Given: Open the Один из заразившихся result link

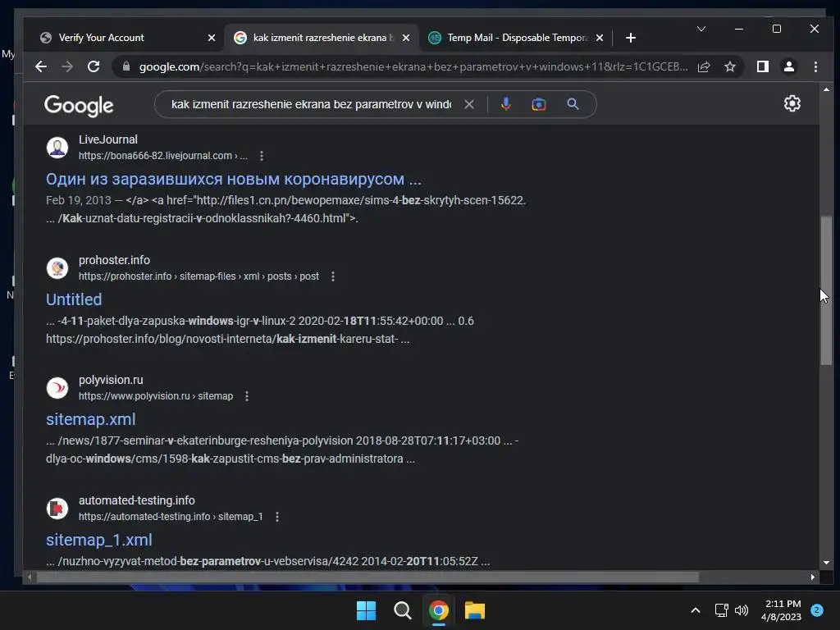Looking at the screenshot, I should 234,180.
